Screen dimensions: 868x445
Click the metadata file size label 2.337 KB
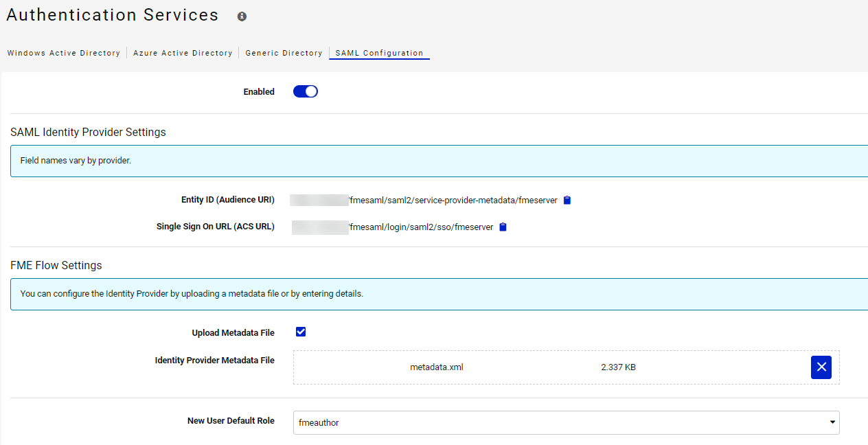pos(618,367)
